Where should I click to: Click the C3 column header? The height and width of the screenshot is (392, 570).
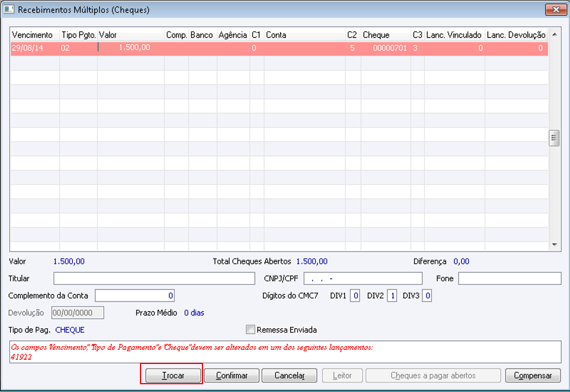pyautogui.click(x=418, y=35)
